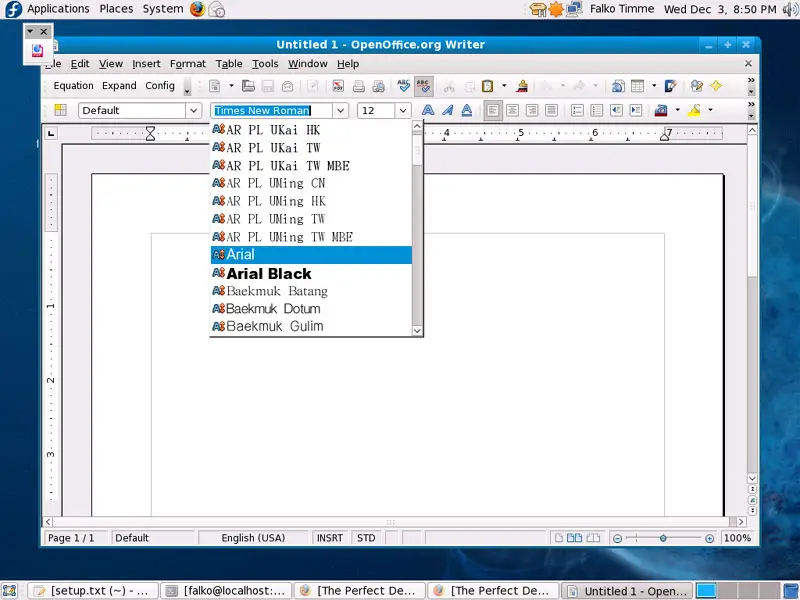Open the Edit menu
This screenshot has width=800, height=600.
pyautogui.click(x=80, y=64)
